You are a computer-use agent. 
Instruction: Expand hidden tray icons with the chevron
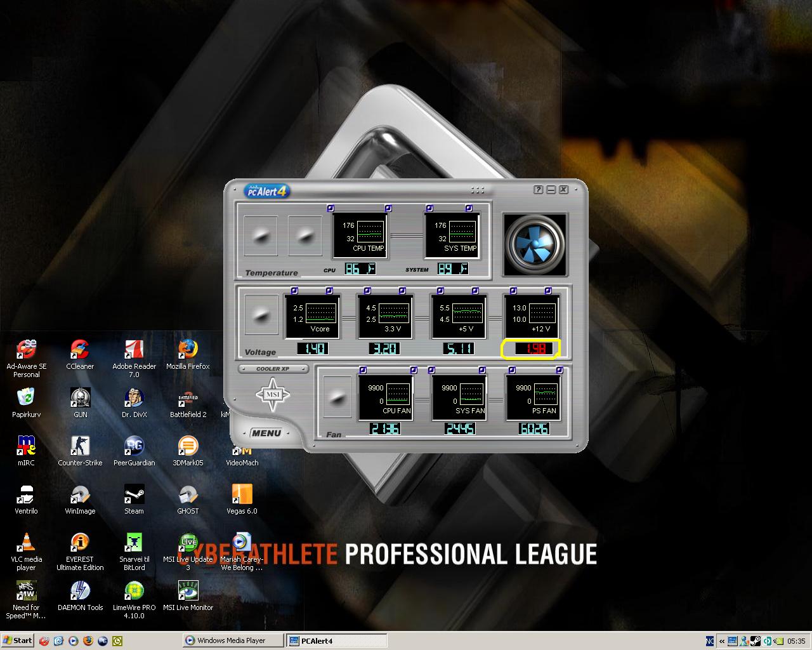[721, 641]
